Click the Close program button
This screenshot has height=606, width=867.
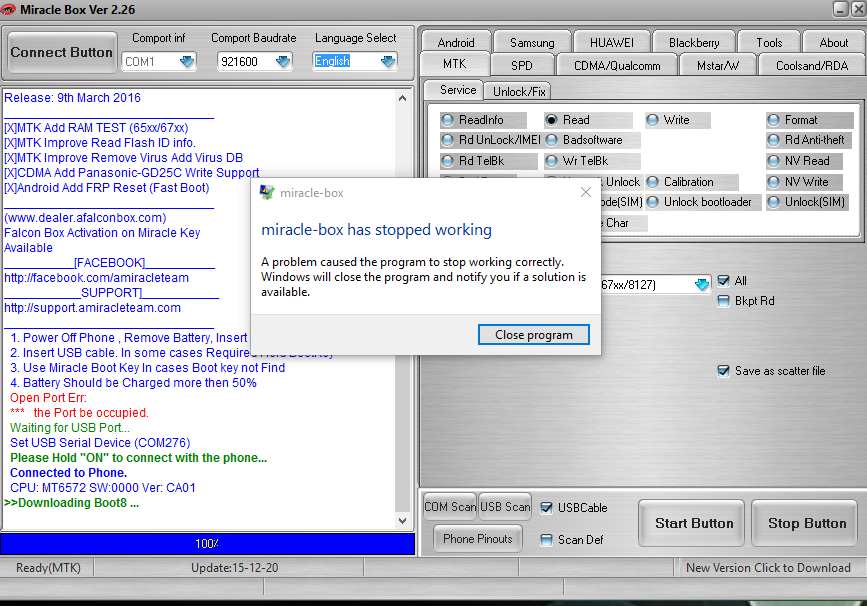[x=534, y=335]
